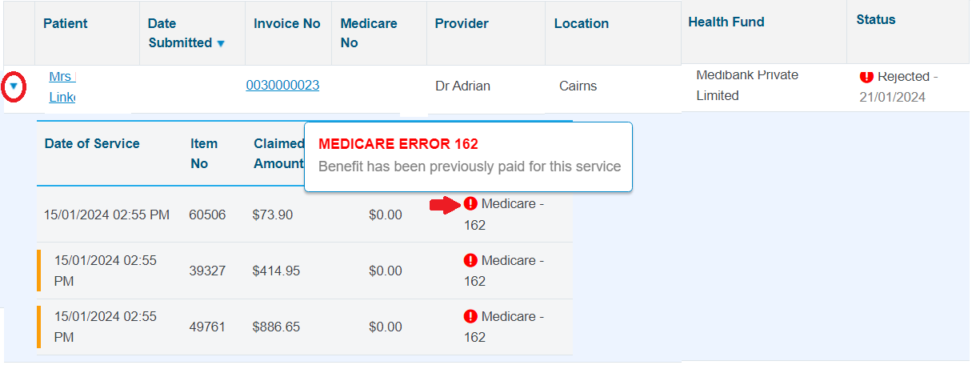980x377 pixels.
Task: Select the Medibank Private Limited cell
Action: 747,85
